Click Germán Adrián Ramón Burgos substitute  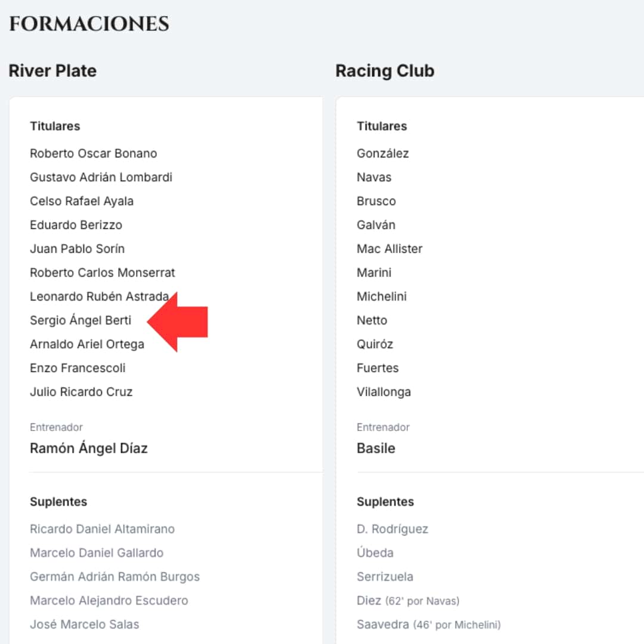click(114, 577)
